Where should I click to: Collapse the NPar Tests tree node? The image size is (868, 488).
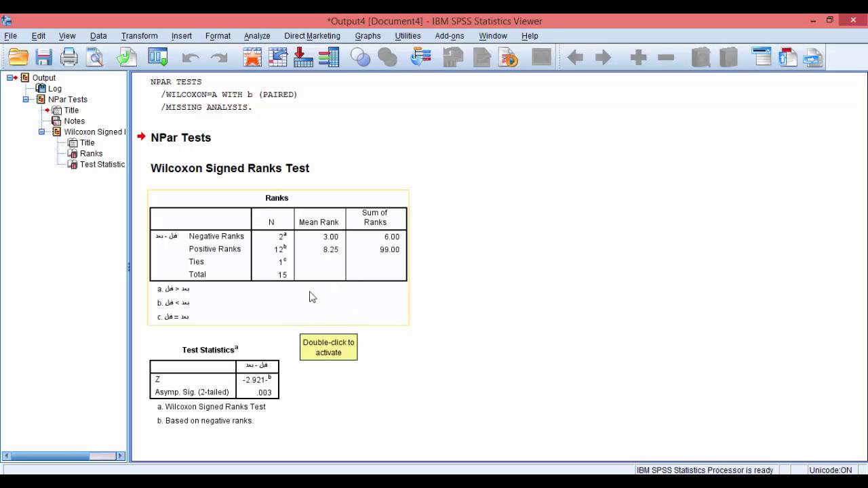click(26, 99)
